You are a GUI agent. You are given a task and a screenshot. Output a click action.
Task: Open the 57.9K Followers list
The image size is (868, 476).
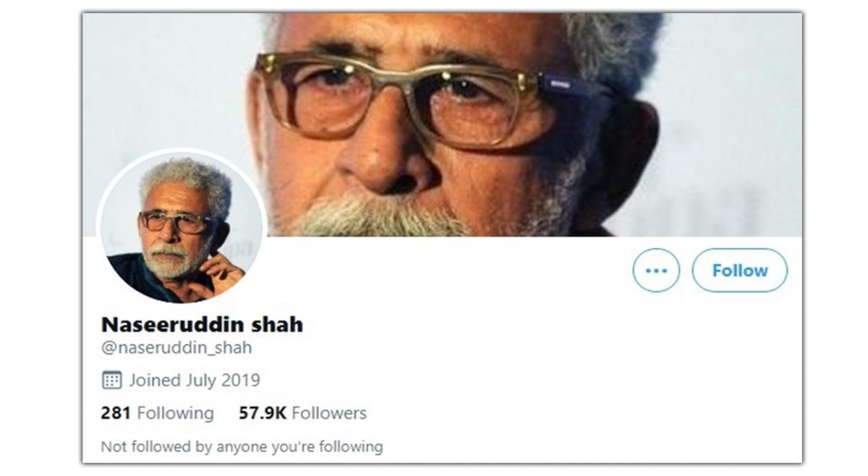[302, 414]
